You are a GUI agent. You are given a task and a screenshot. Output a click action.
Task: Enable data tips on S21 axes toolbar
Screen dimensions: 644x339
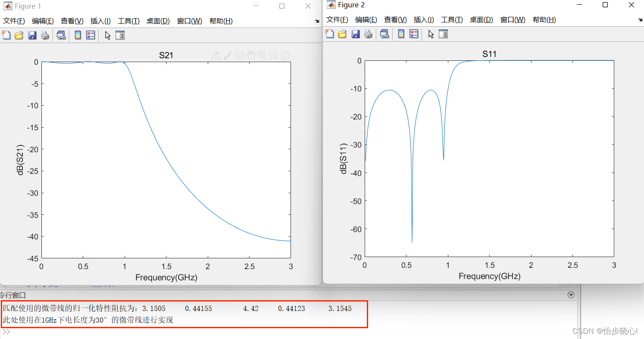(x=240, y=55)
